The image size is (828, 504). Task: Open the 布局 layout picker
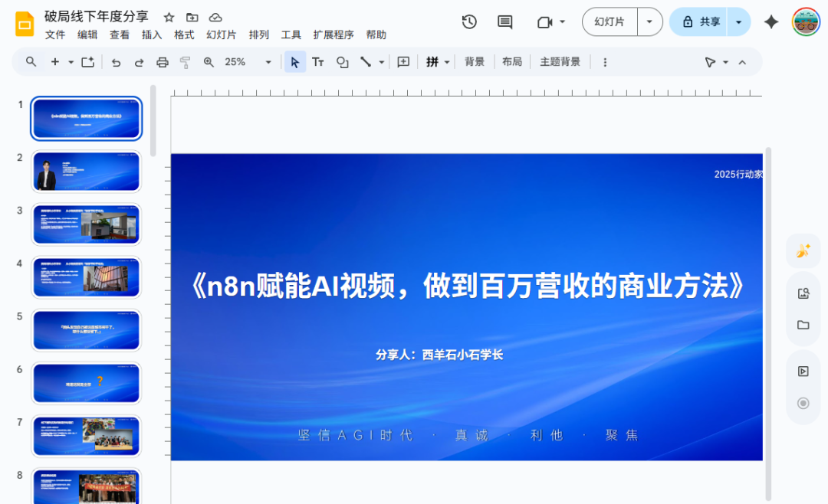pos(512,62)
